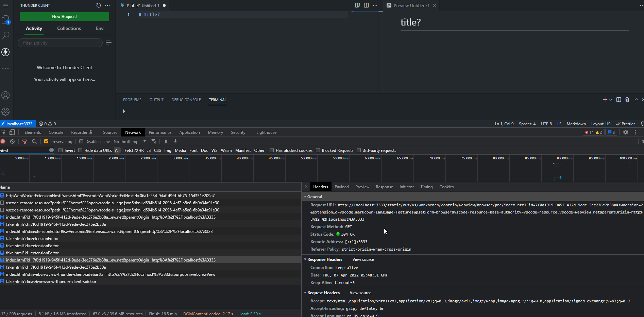Select the DevTools inspect element icon
The height and width of the screenshot is (317, 644).
tap(3, 132)
